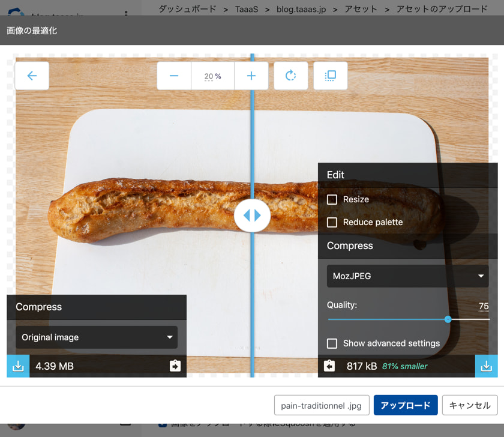Screen dimensions: 504x437
Task: Enable the Resize checkbox
Action: (332, 199)
